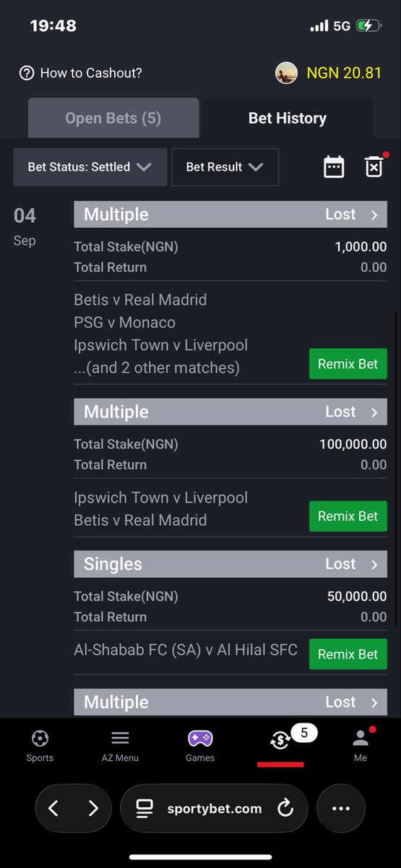Switch to the Open Bets (5) tab
The width and height of the screenshot is (401, 868).
click(113, 118)
